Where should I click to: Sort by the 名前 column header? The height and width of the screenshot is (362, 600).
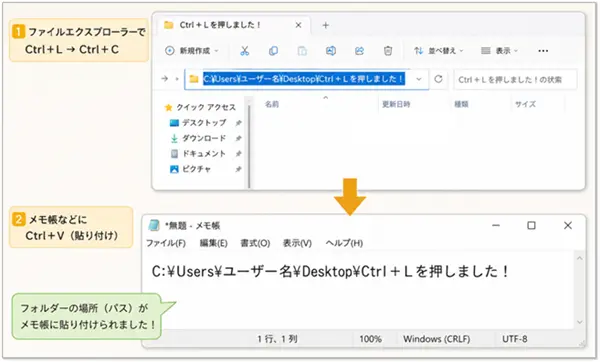point(272,104)
